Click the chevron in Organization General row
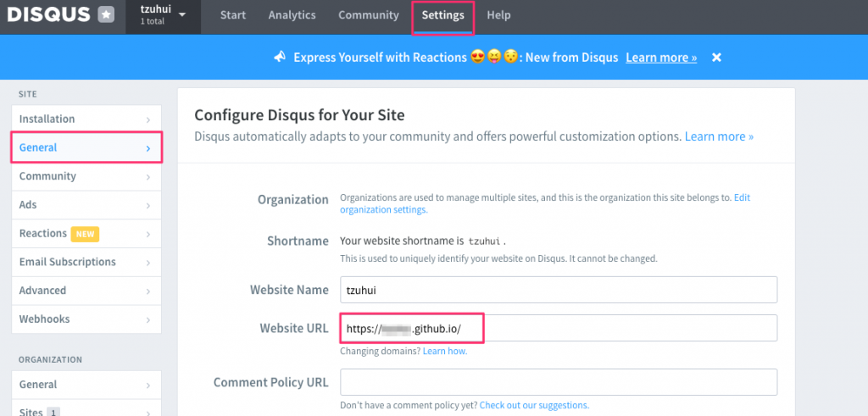The width and height of the screenshot is (868, 416). click(148, 385)
